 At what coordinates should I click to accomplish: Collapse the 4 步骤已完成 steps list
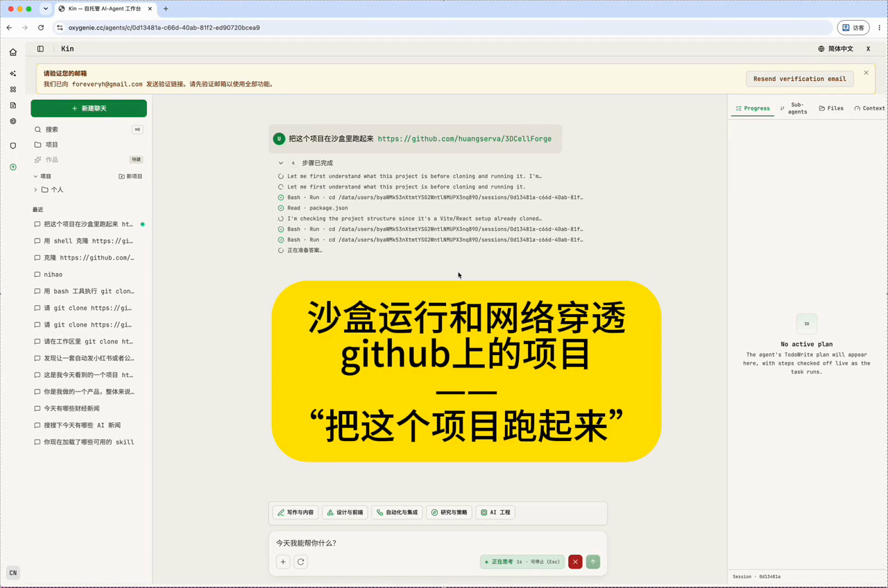click(281, 163)
